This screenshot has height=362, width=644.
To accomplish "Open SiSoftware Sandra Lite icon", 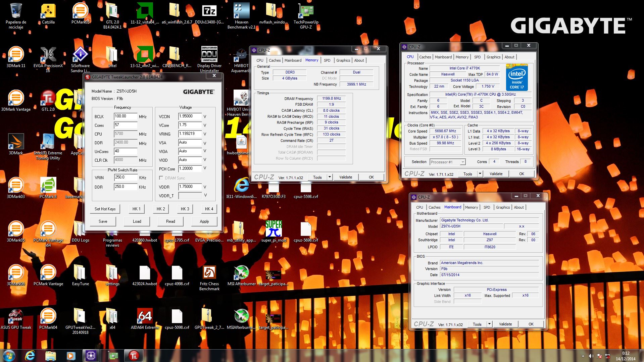I will (x=80, y=59).
